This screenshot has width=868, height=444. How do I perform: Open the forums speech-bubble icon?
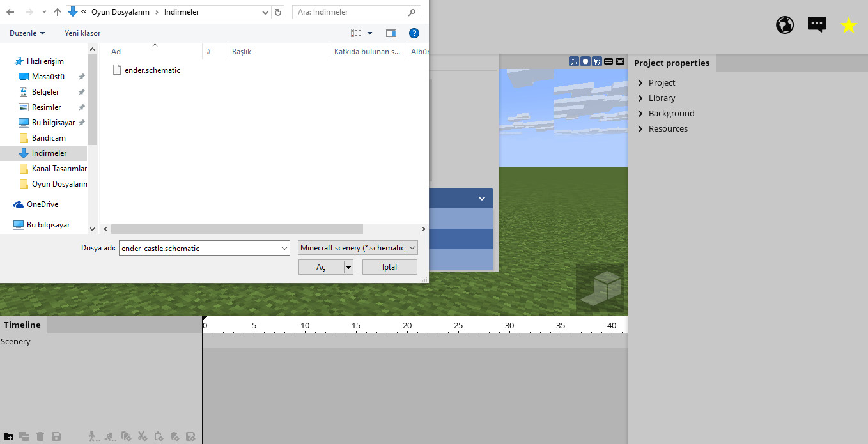coord(817,25)
